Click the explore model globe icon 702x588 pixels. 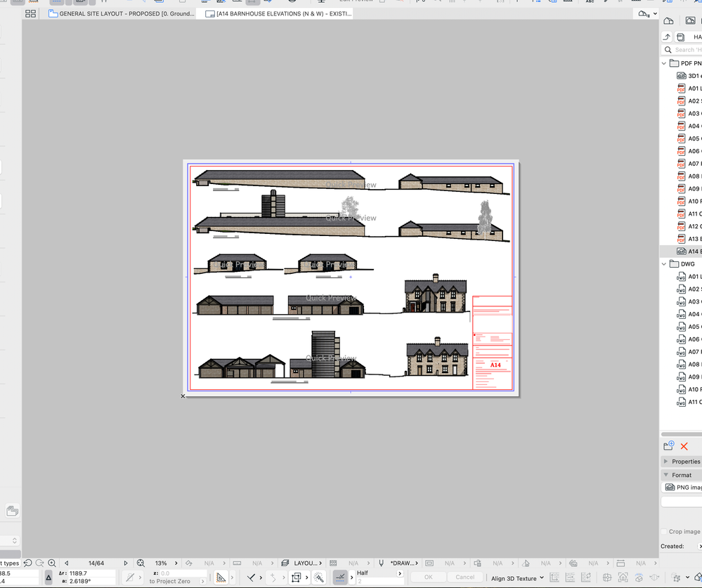click(607, 577)
